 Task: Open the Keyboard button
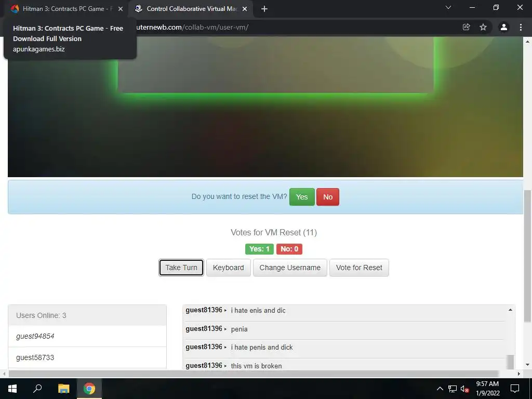[229, 268]
